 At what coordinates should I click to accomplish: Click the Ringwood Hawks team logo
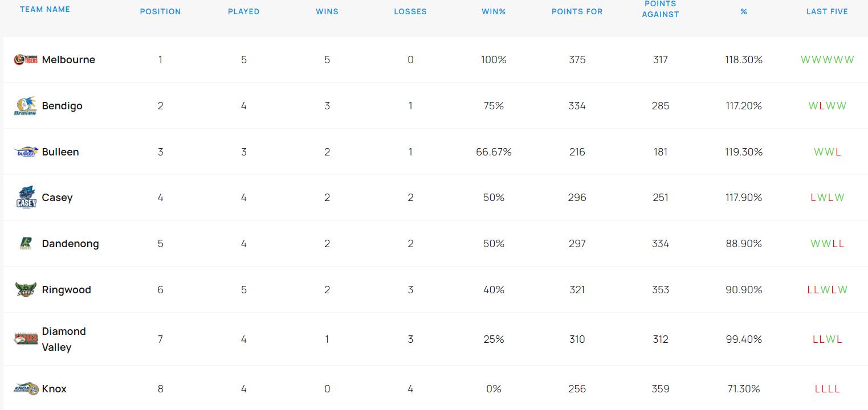[x=26, y=290]
